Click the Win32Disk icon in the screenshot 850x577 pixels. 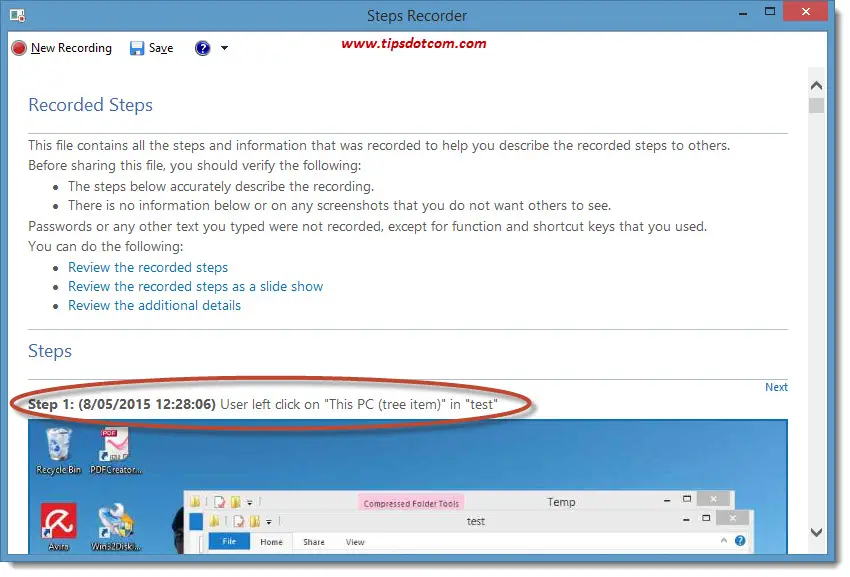115,527
